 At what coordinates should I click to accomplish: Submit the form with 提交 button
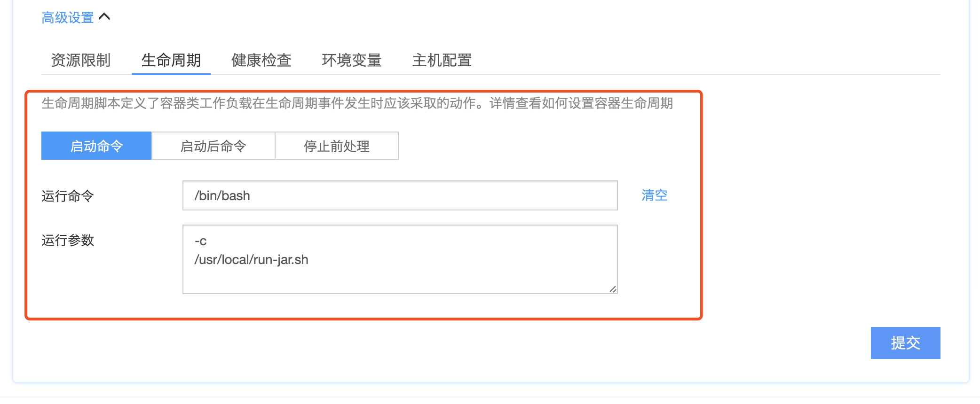(x=906, y=343)
